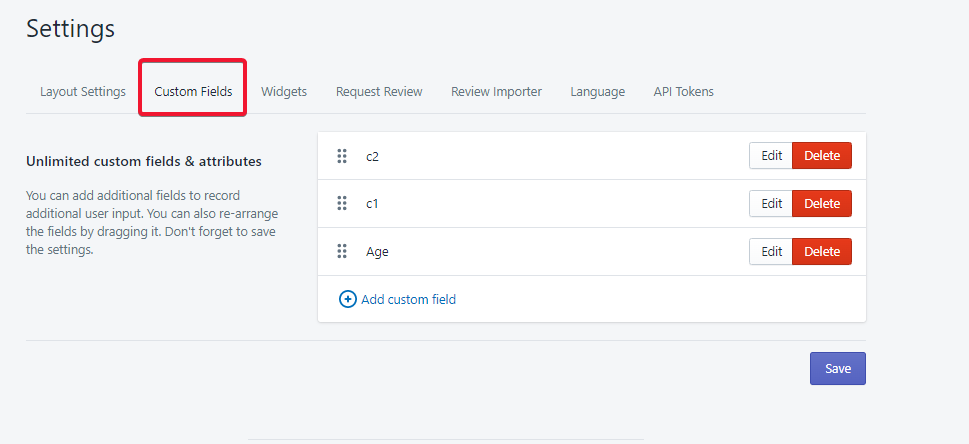Switch to the Widgets tab
Viewport: 969px width, 444px height.
tap(284, 92)
